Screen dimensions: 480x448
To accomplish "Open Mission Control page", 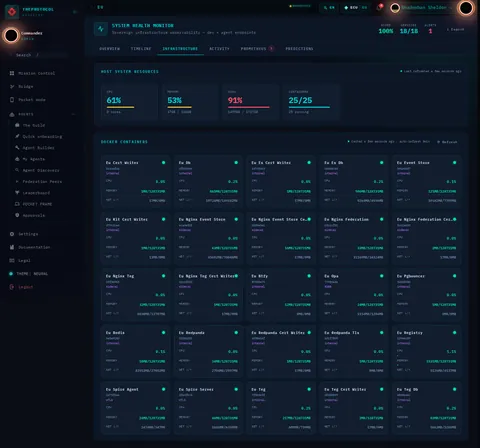I will [37, 73].
